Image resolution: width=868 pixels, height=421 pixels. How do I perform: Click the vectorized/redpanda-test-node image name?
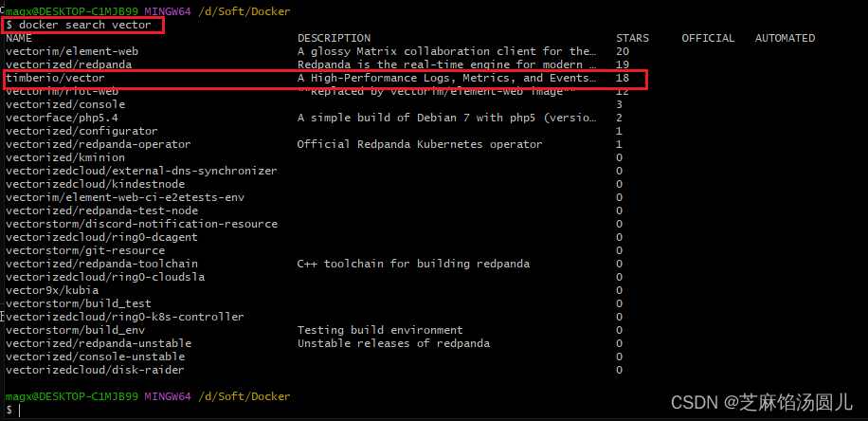pyautogui.click(x=101, y=211)
